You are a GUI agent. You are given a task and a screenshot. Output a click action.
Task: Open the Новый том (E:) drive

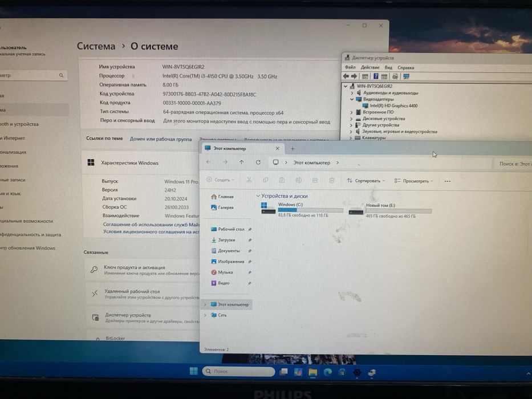(390, 210)
